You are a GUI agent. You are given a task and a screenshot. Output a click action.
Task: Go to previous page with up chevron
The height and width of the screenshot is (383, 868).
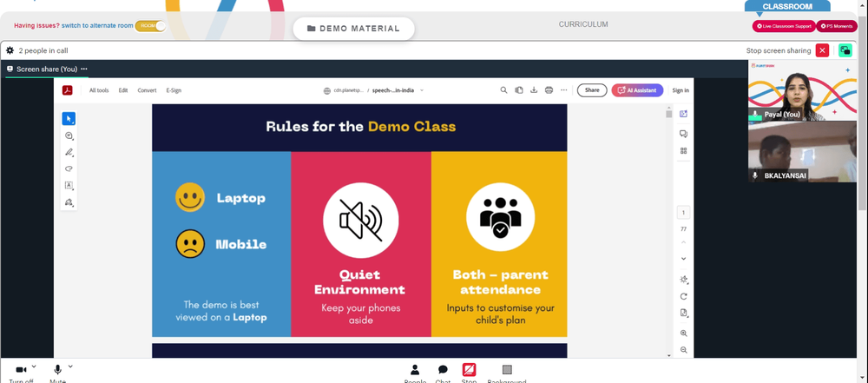point(683,243)
